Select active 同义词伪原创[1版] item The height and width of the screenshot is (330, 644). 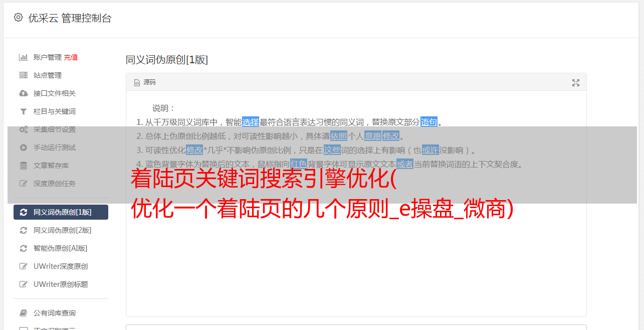click(61, 212)
